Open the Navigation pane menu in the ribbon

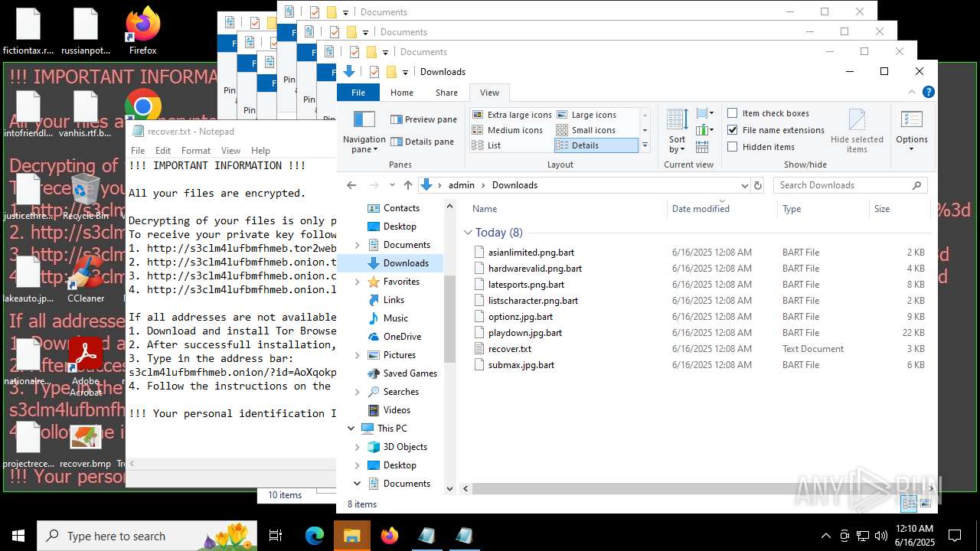tap(364, 131)
